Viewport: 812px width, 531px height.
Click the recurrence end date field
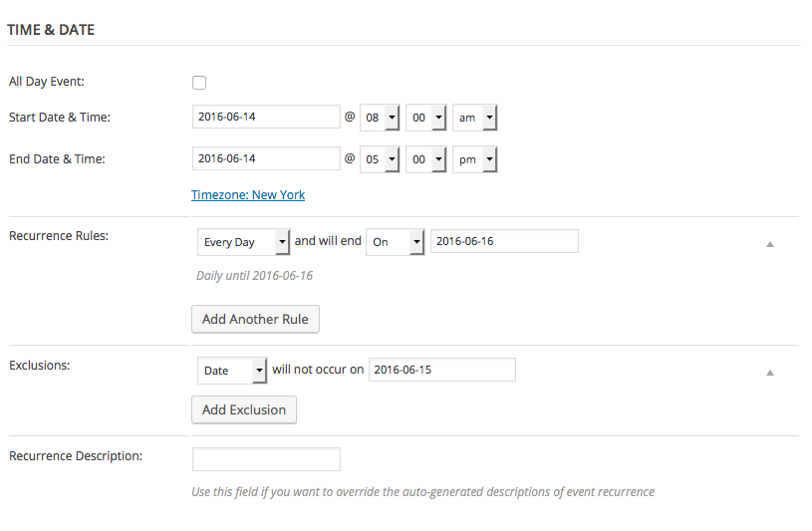(503, 242)
